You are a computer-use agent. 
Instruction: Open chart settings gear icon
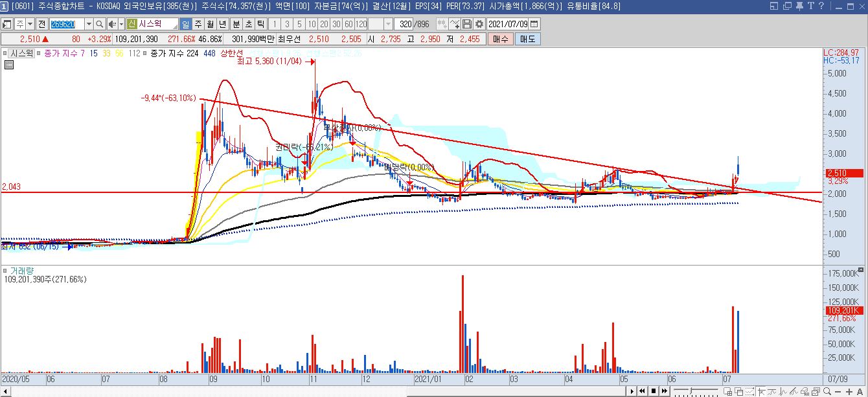479,24
